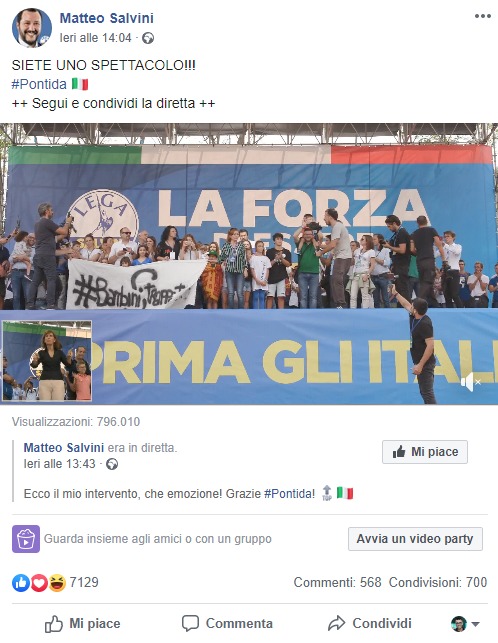The width and height of the screenshot is (498, 643).
Task: Click the picture-in-picture video thumbnail
Action: [x=47, y=361]
